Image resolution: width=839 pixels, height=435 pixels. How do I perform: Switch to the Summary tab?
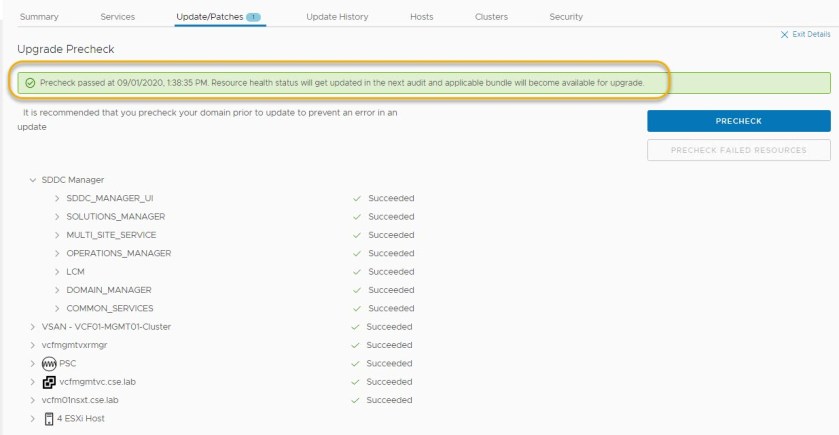(39, 17)
